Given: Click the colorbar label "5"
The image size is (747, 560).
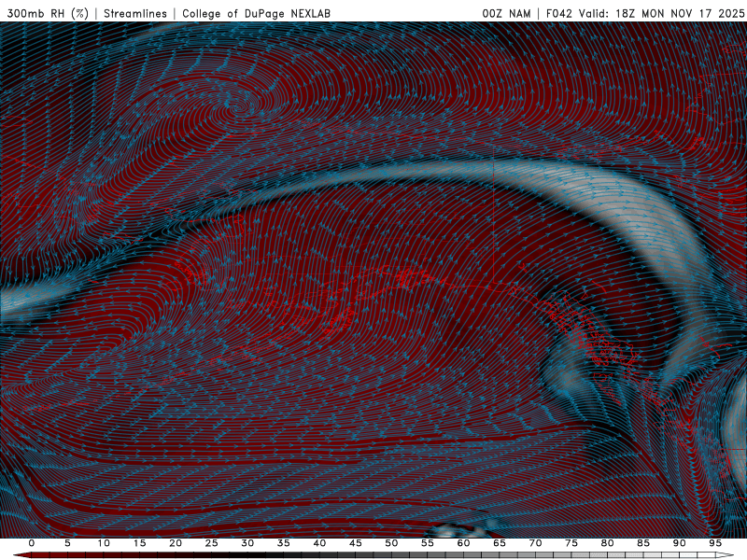Looking at the screenshot, I should 67,543.
